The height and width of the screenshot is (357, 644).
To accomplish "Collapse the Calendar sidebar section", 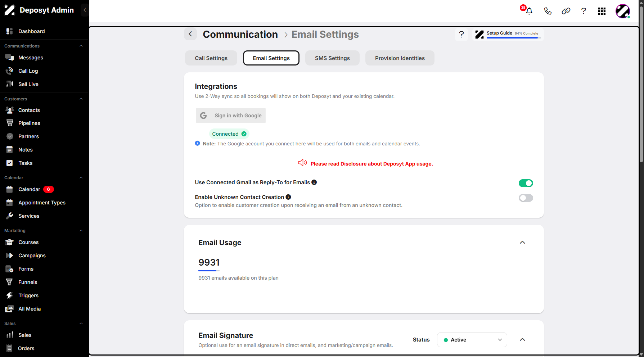I will pyautogui.click(x=81, y=178).
